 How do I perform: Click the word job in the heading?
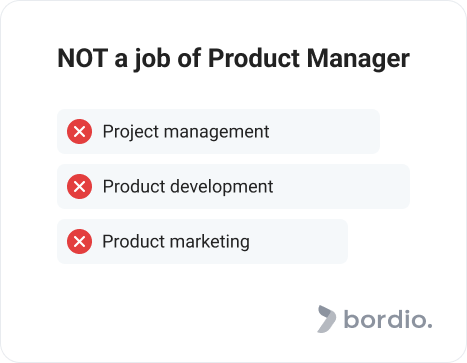coord(152,59)
